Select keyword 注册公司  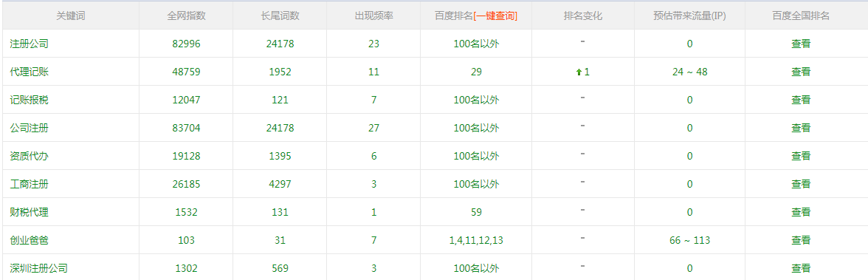[30, 44]
